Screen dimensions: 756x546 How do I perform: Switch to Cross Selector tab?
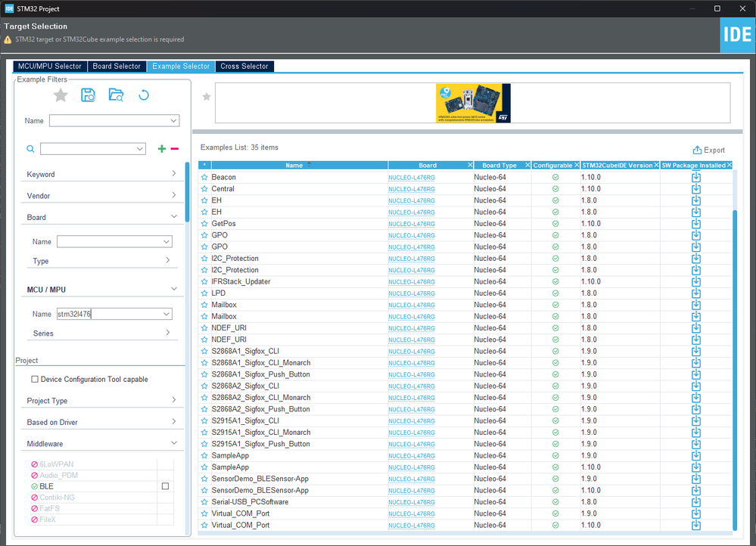pos(244,66)
